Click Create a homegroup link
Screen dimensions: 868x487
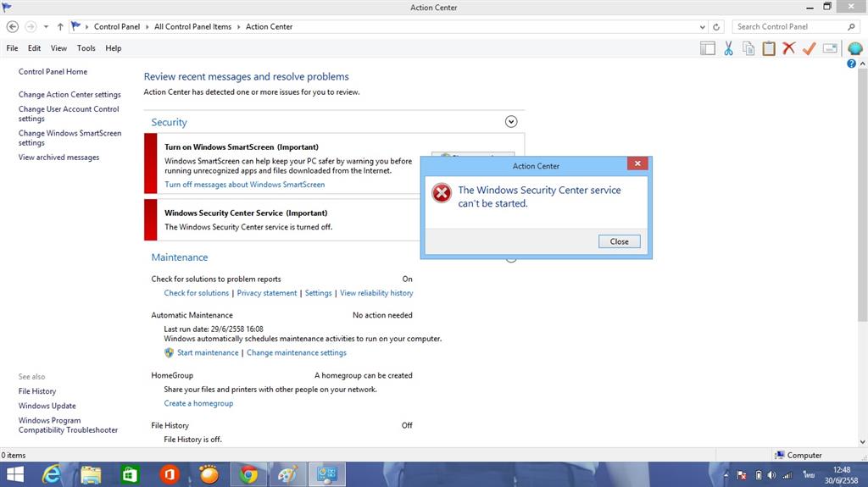198,403
